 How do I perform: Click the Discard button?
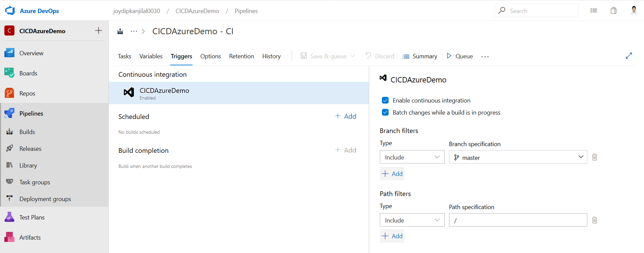click(x=380, y=56)
